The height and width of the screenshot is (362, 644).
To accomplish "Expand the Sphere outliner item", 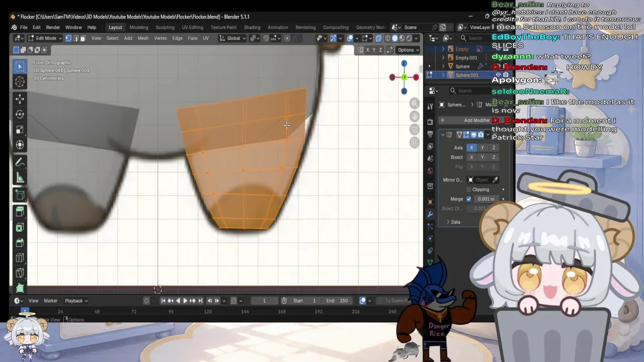I will click(443, 66).
